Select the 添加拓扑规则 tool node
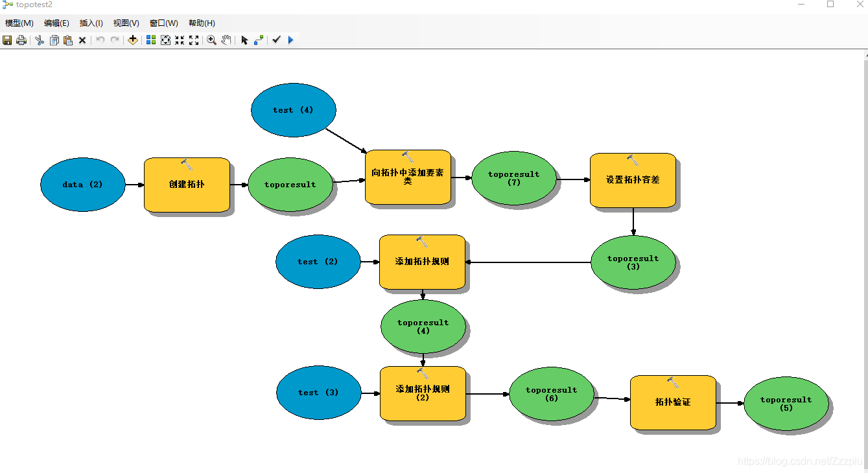The height and width of the screenshot is (473, 868). pyautogui.click(x=422, y=262)
